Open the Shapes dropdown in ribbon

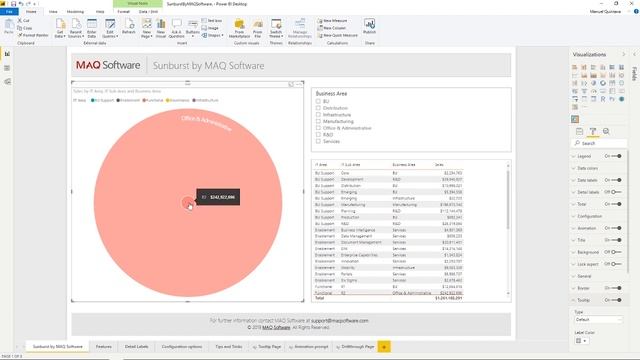pyautogui.click(x=213, y=35)
